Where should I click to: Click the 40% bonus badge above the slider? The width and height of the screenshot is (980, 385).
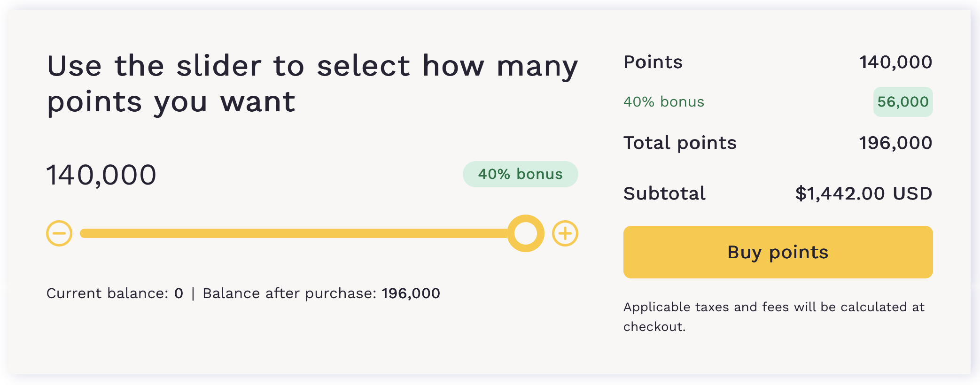520,174
